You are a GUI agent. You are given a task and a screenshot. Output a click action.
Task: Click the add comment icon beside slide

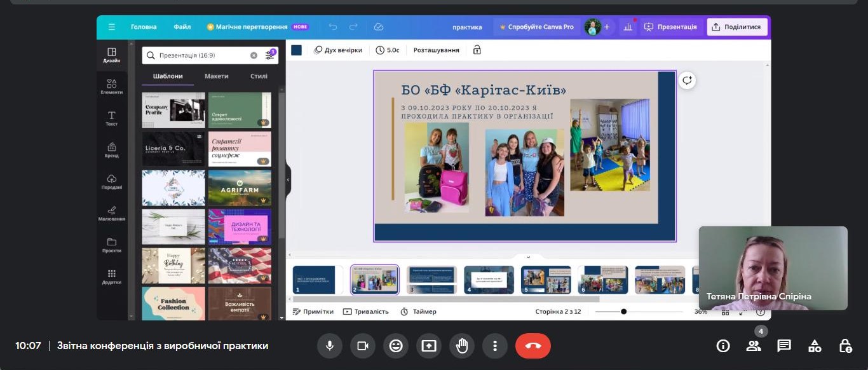(686, 80)
